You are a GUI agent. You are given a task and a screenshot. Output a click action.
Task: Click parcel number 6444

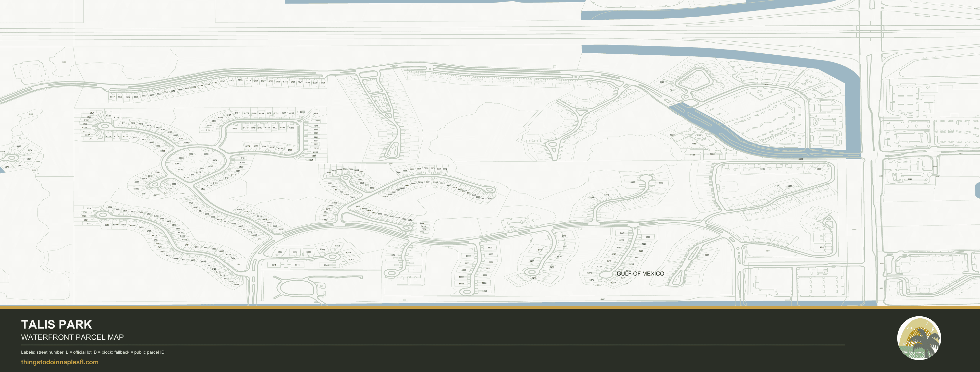(197, 247)
